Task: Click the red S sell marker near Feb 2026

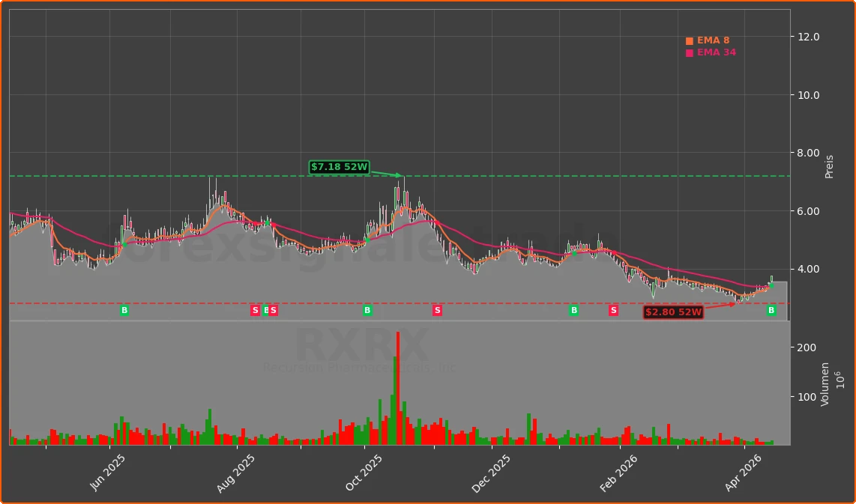Action: click(613, 309)
